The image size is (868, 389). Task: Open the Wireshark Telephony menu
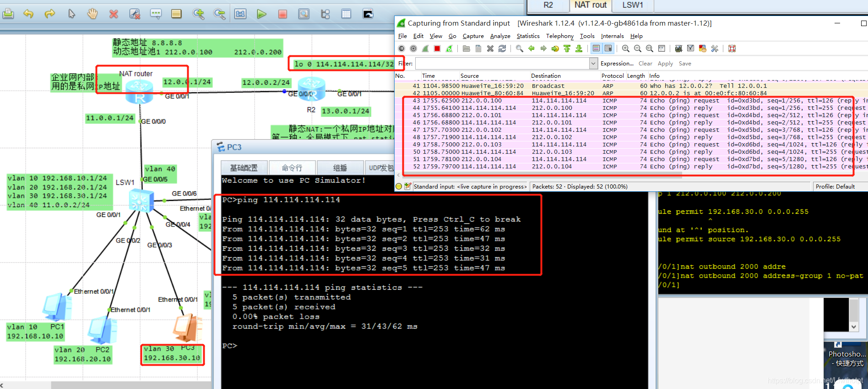tap(559, 36)
